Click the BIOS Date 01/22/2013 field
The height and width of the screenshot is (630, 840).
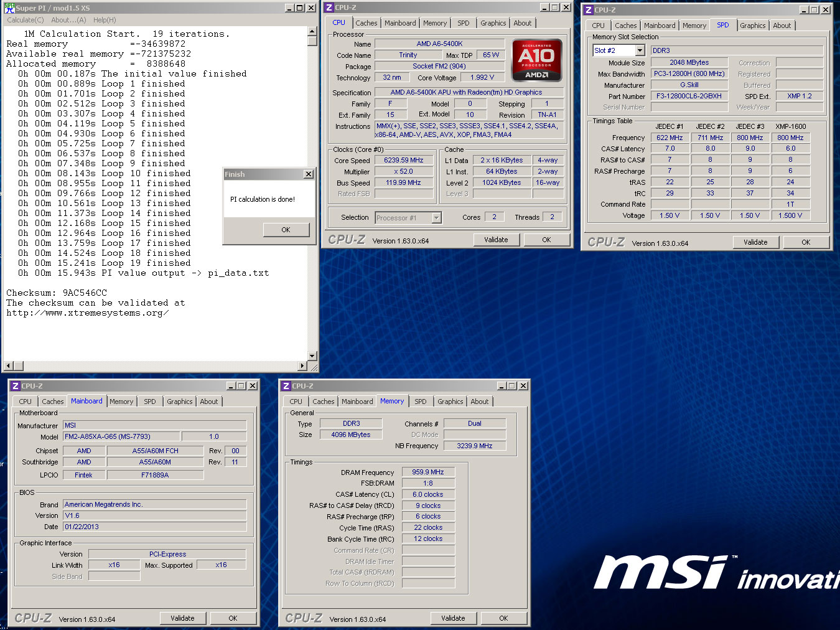coord(155,527)
